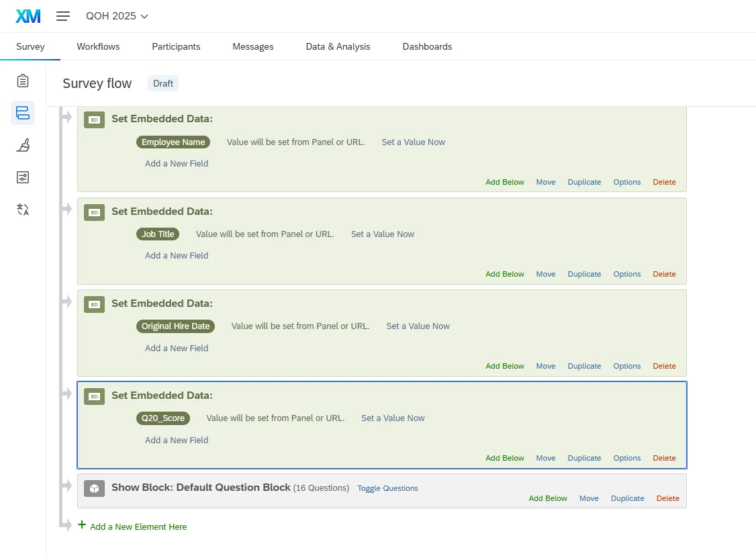This screenshot has height=556, width=756.
Task: Click Move in Employee Name block
Action: 546,182
